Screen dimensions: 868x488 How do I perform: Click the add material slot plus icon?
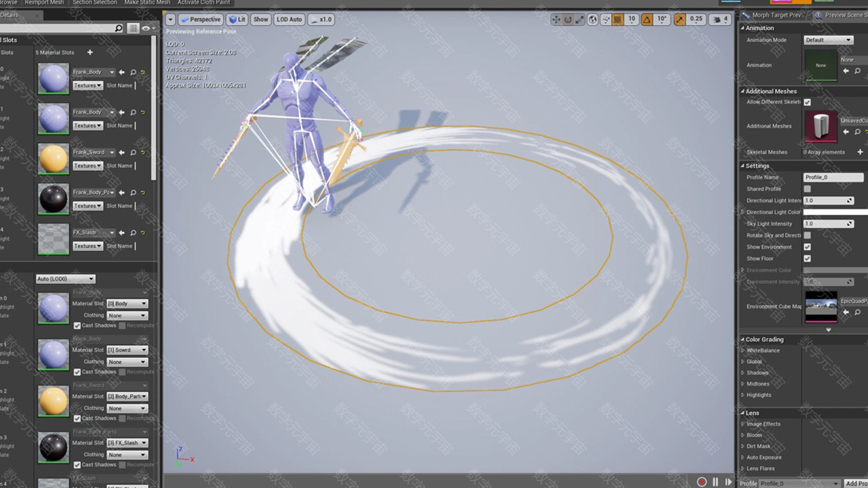tap(90, 52)
